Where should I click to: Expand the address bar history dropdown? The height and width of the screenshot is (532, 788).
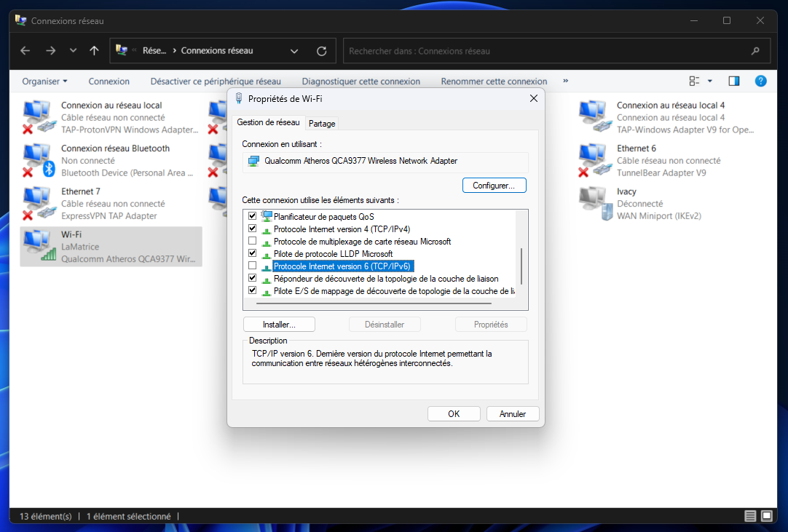294,51
